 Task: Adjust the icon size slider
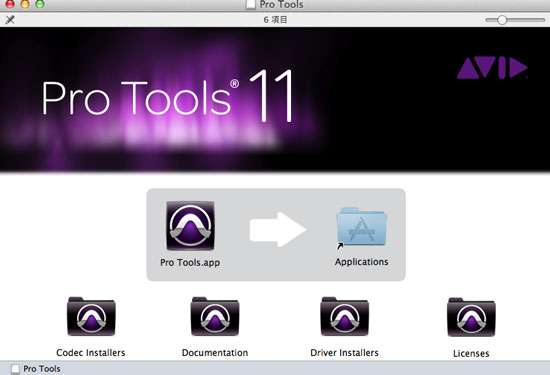[515, 20]
